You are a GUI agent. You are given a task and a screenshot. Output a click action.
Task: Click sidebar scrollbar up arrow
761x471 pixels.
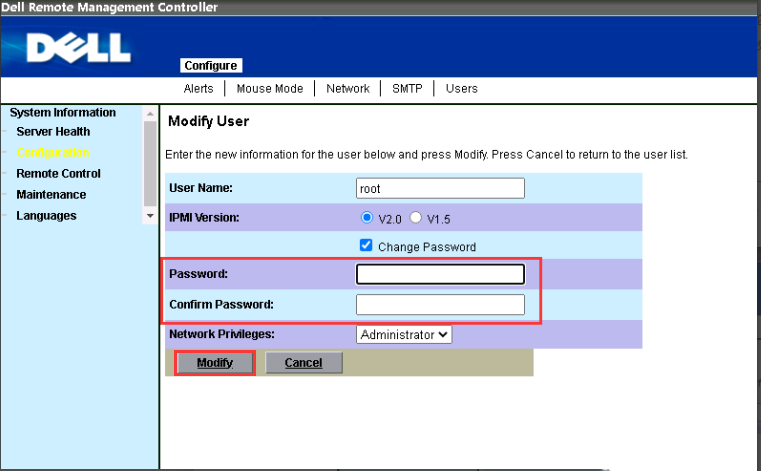point(150,114)
